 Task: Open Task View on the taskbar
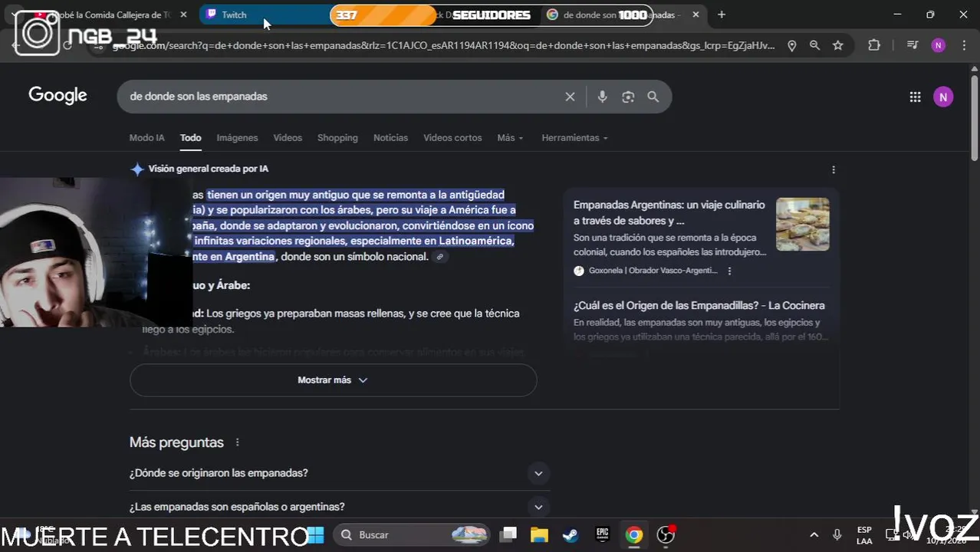(508, 534)
